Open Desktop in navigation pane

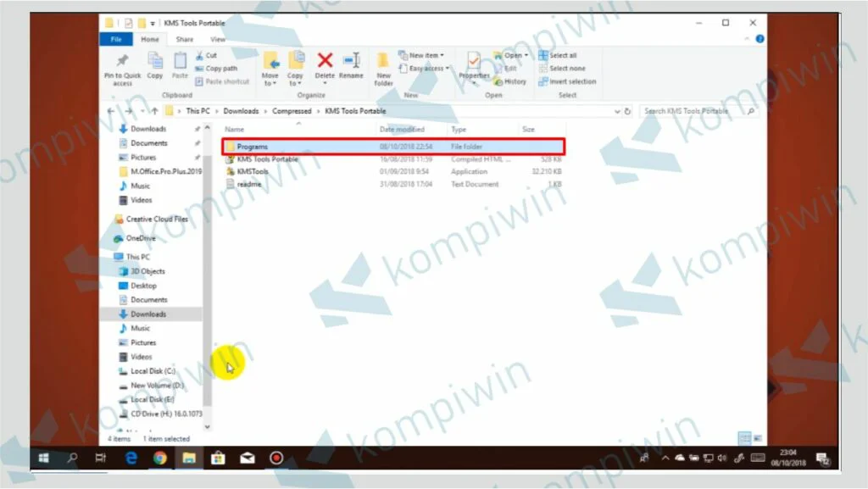pos(138,286)
